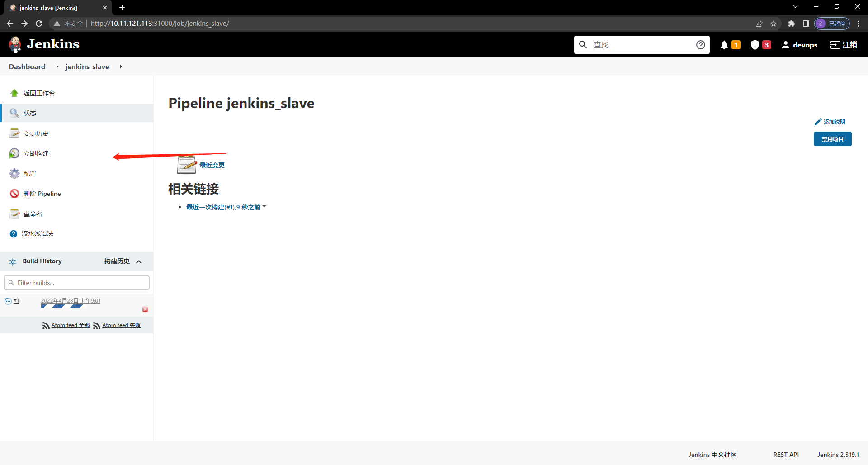Image resolution: width=868 pixels, height=465 pixels.
Task: Click build #1 in-progress status icon
Action: (8, 301)
